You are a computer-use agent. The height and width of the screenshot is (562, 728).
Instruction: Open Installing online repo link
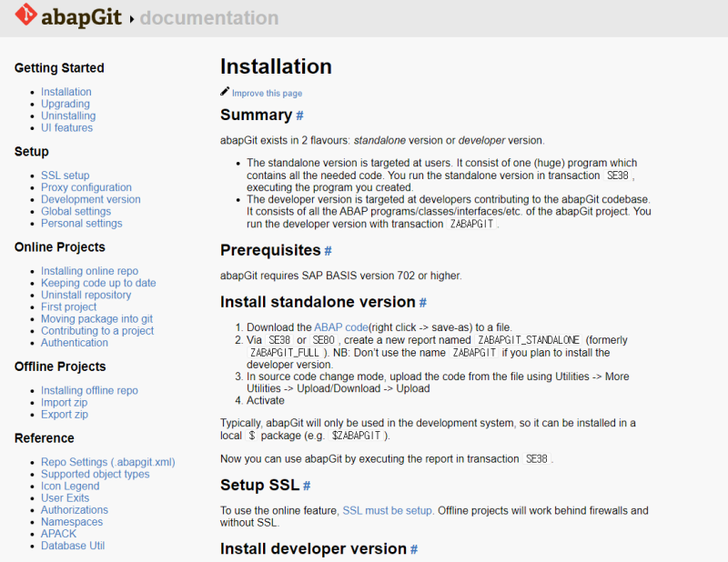pos(88,270)
